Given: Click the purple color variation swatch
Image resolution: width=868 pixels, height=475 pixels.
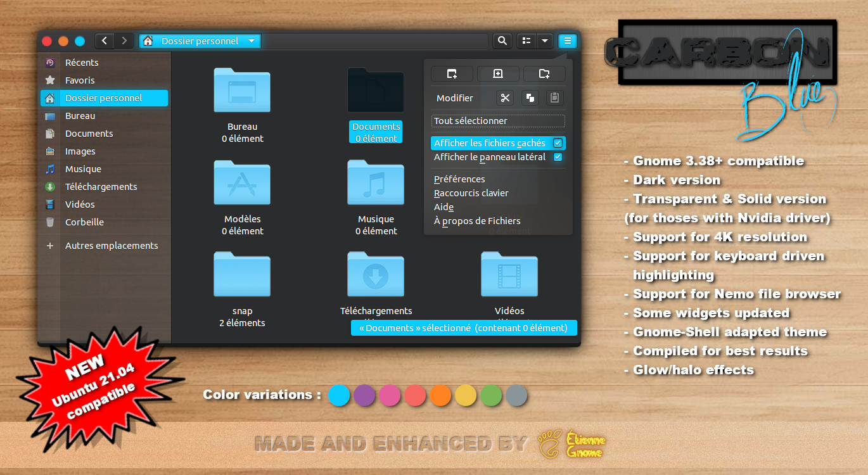Looking at the screenshot, I should point(364,395).
